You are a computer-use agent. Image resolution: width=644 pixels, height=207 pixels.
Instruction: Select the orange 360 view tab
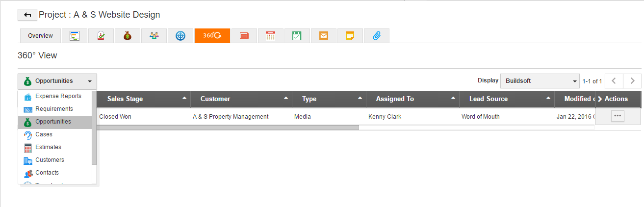point(212,36)
